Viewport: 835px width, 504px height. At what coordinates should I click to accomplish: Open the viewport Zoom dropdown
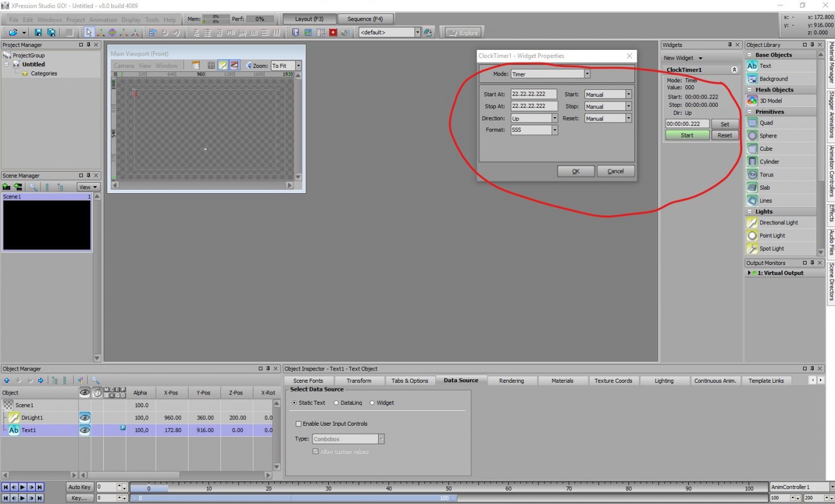(298, 66)
